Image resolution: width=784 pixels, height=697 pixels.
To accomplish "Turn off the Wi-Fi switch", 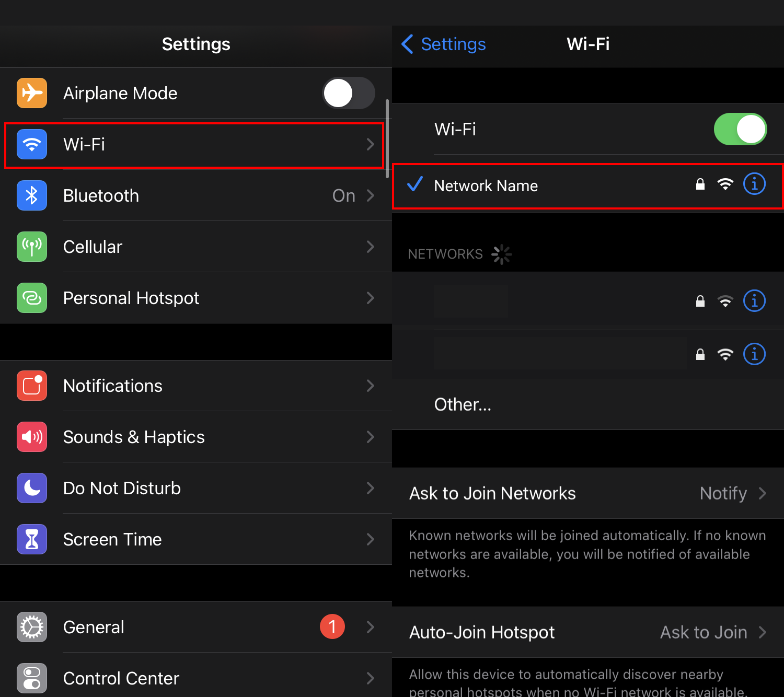I will pyautogui.click(x=741, y=129).
